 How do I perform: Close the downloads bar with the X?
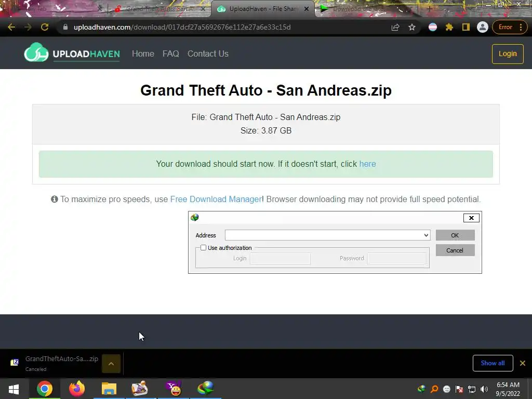[x=523, y=363]
